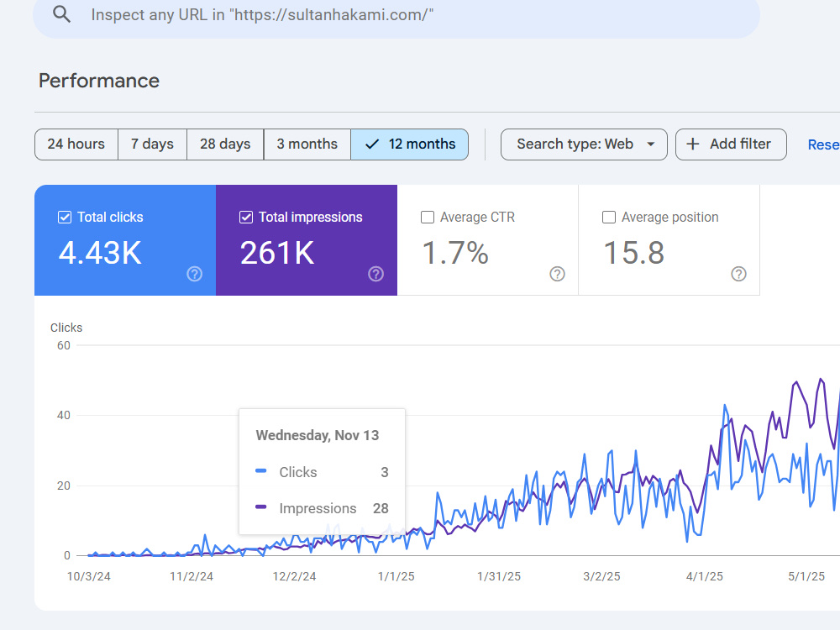Click the Impressions value 28 in tooltip
This screenshot has height=630, width=840.
click(381, 508)
